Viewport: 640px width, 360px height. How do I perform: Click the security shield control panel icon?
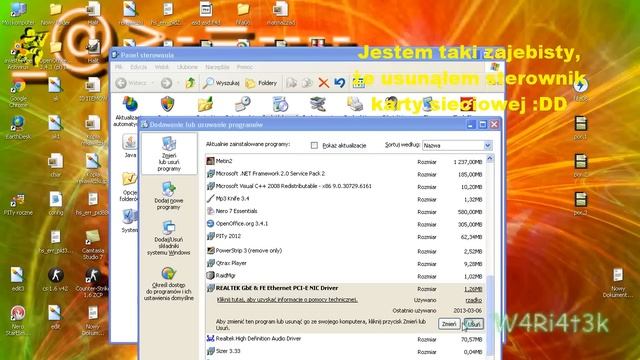tap(167, 105)
